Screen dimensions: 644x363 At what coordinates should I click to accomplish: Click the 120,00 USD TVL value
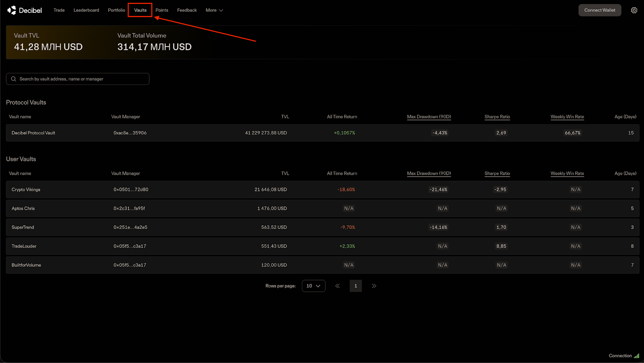click(274, 265)
